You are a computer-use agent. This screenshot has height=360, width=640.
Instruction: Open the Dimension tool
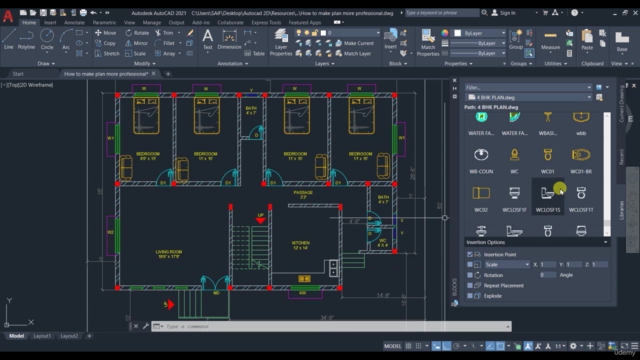coord(229,40)
